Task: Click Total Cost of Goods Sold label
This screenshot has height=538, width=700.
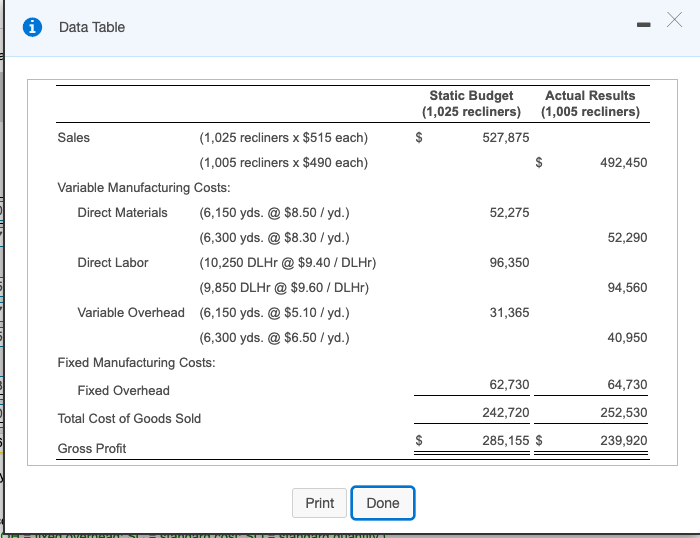Action: (x=129, y=419)
